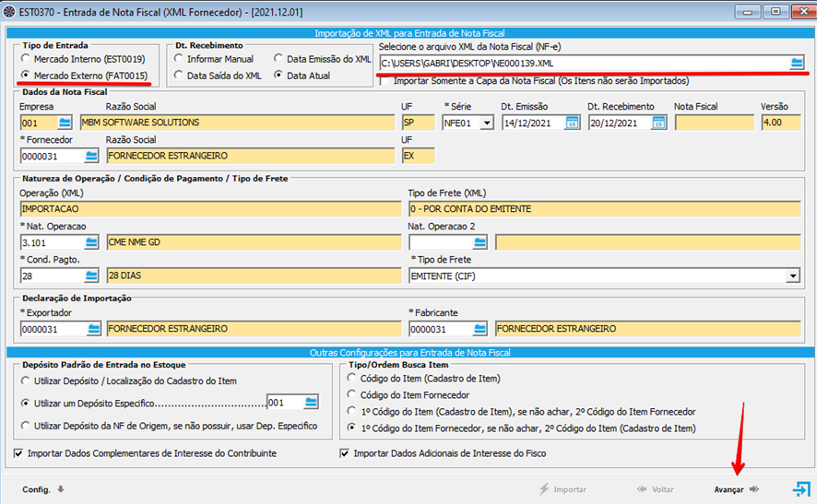The width and height of the screenshot is (817, 504).
Task: Click the UF field showing EX
Action: [419, 156]
